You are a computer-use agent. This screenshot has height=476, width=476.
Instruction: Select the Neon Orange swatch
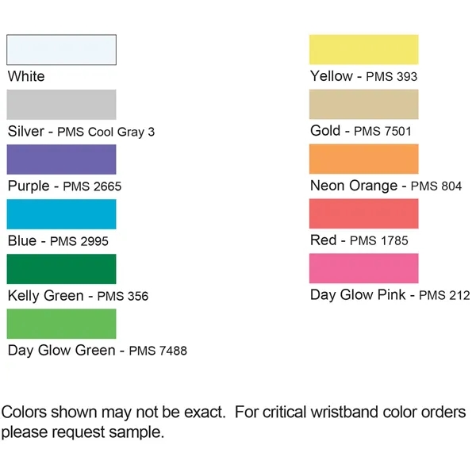click(363, 159)
